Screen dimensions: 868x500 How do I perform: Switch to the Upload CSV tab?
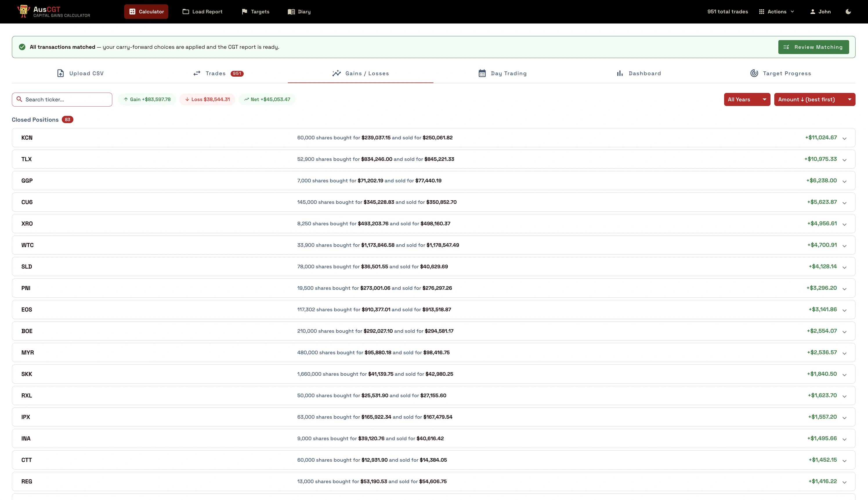tap(80, 73)
